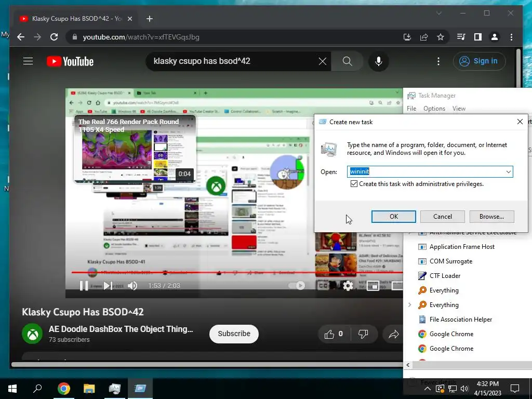Click the Share arrow under video

(394, 335)
